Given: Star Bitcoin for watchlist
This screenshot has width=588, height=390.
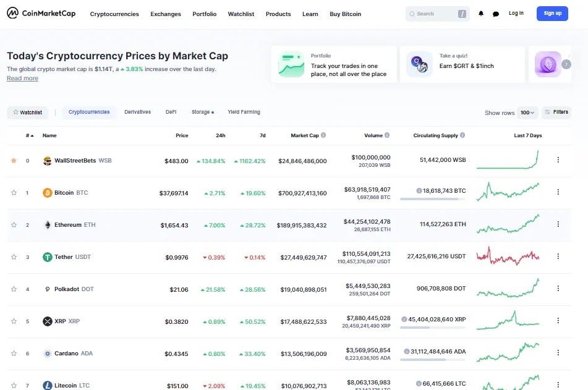Looking at the screenshot, I should coord(14,193).
